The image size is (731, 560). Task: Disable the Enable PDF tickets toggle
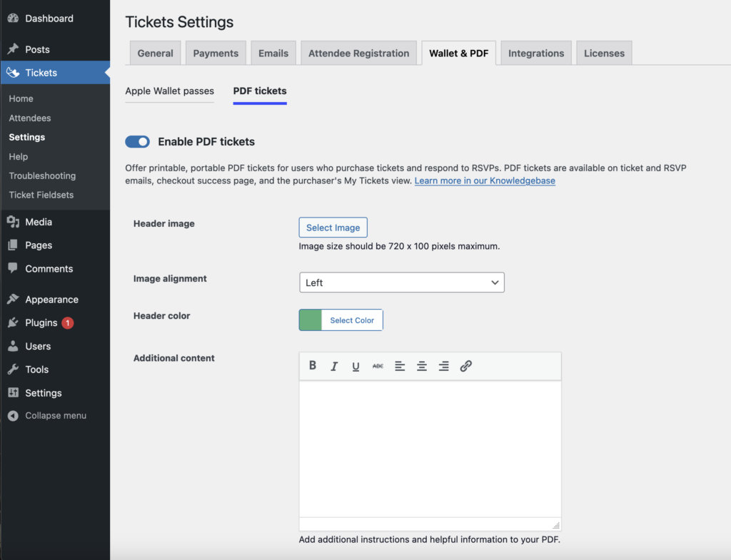pyautogui.click(x=137, y=141)
